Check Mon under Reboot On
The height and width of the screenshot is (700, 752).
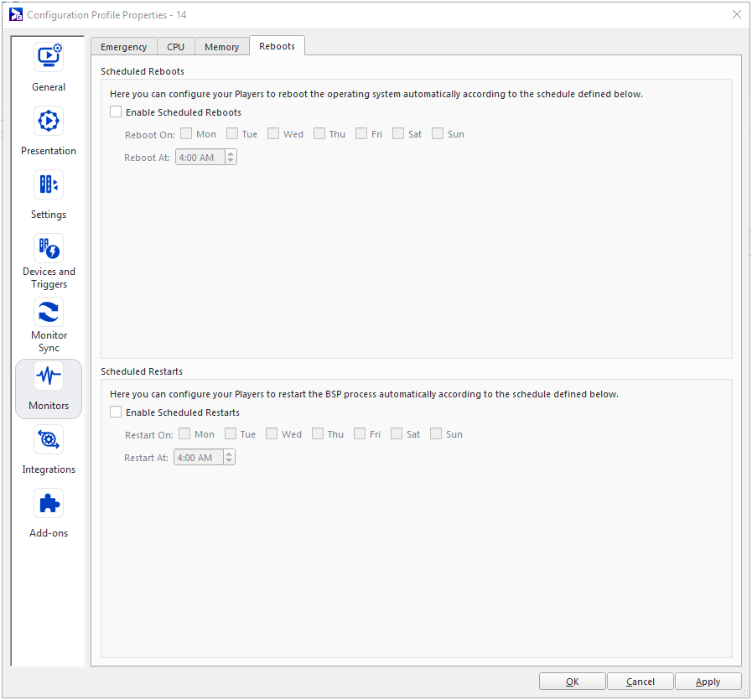coord(186,134)
